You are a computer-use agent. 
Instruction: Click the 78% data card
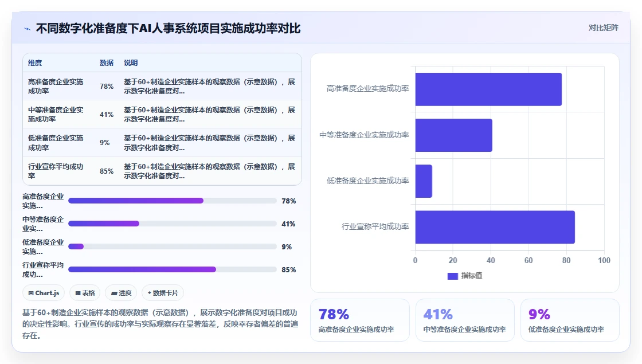click(360, 320)
